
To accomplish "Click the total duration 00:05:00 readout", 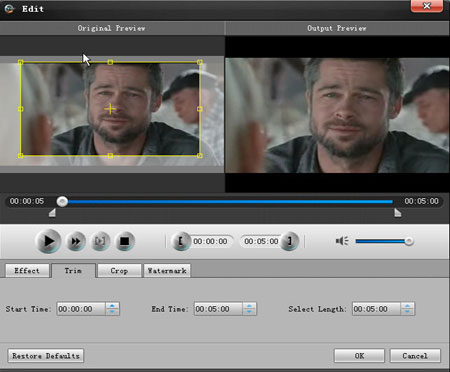I will click(x=421, y=201).
